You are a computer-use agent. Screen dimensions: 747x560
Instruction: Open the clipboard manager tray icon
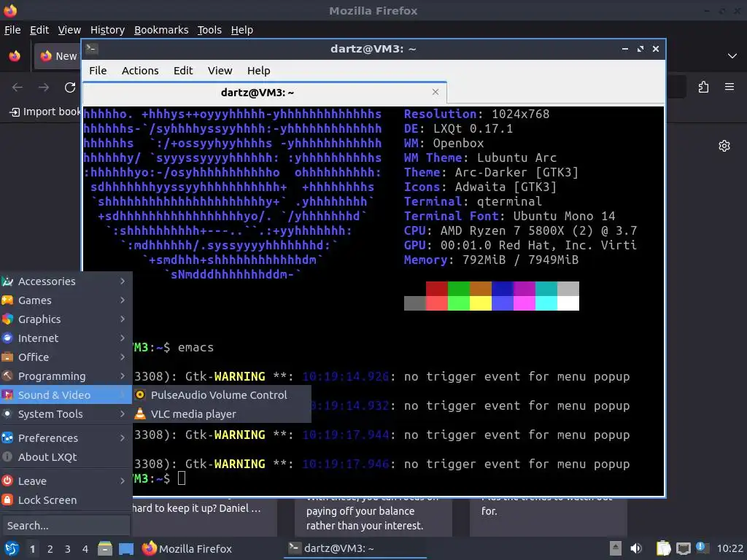(x=663, y=548)
